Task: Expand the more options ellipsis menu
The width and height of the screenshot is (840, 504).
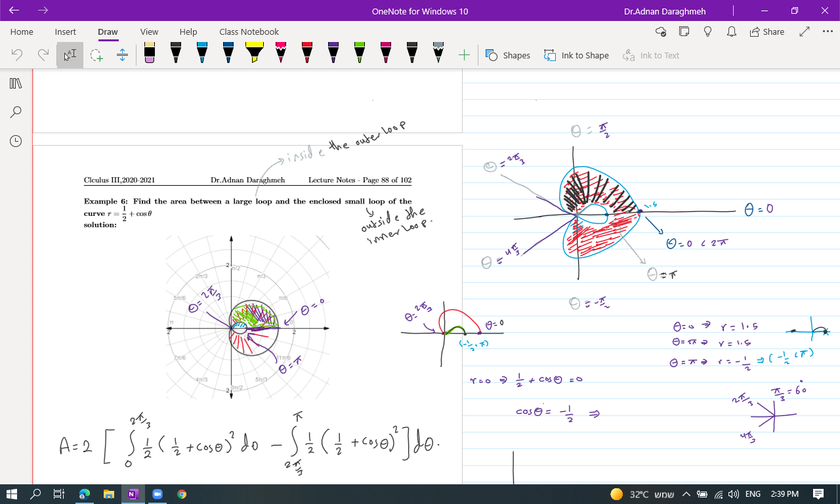Action: (x=827, y=31)
